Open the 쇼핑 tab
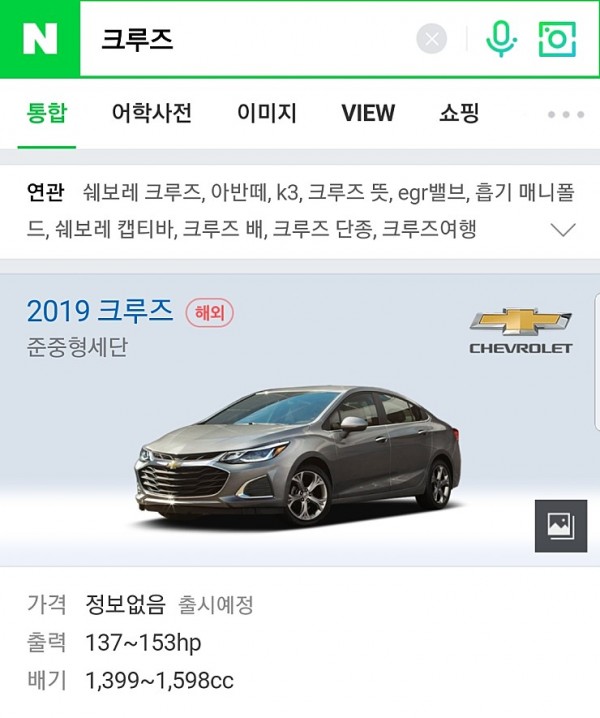This screenshot has height=718, width=600. point(459,113)
